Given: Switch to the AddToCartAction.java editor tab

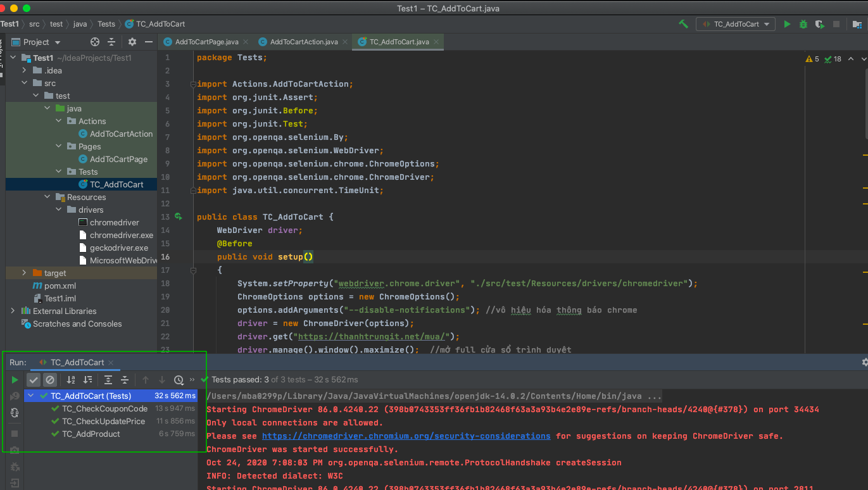Looking at the screenshot, I should (x=304, y=42).
